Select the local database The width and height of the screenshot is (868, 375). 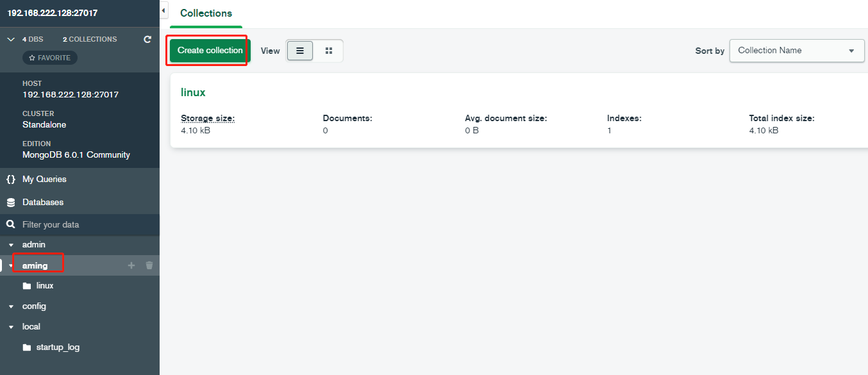click(31, 327)
